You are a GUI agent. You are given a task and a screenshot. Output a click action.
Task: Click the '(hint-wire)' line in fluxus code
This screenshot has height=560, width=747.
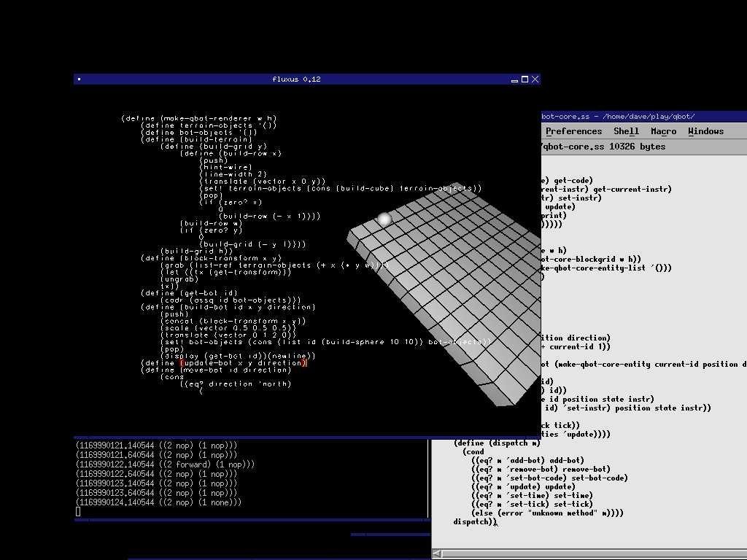(x=226, y=167)
